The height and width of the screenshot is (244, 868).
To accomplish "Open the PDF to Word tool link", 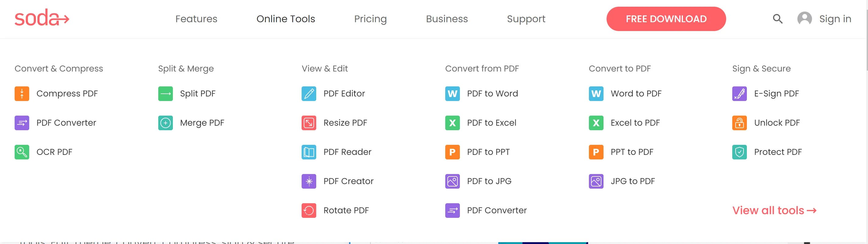I will pos(492,94).
